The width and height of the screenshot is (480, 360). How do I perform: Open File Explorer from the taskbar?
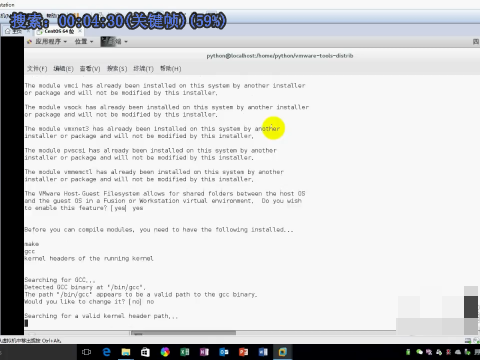(x=126, y=352)
